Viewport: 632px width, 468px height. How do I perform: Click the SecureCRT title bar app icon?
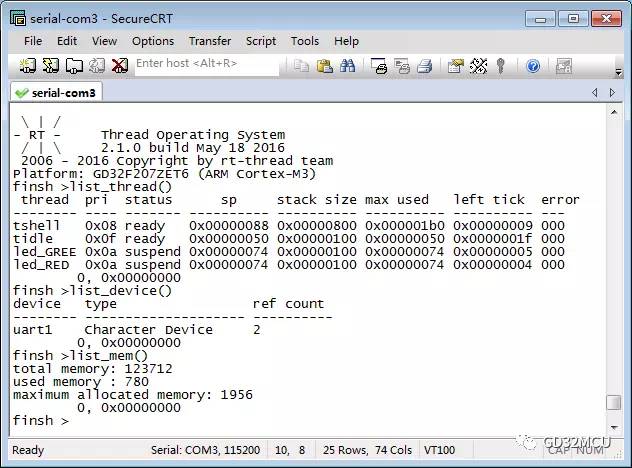18,18
